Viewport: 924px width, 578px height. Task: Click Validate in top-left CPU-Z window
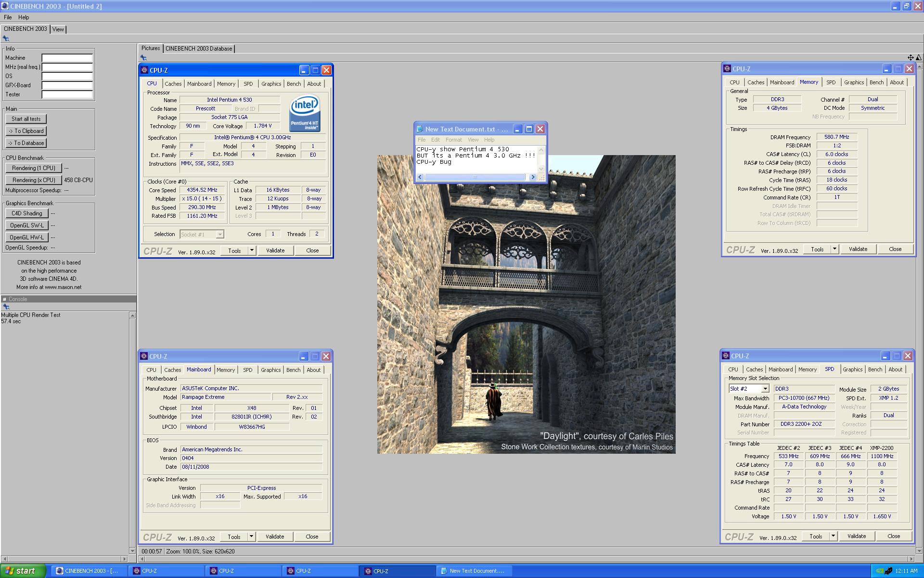tap(275, 250)
